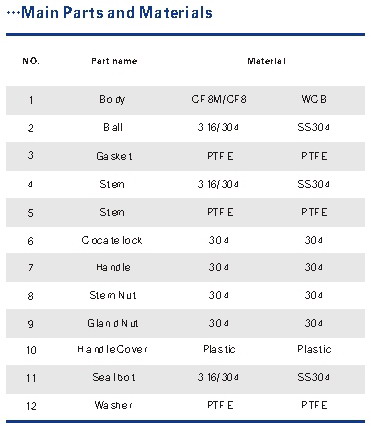This screenshot has height=431, width=371.
Task: Select row number 10 cell
Action: point(31,350)
